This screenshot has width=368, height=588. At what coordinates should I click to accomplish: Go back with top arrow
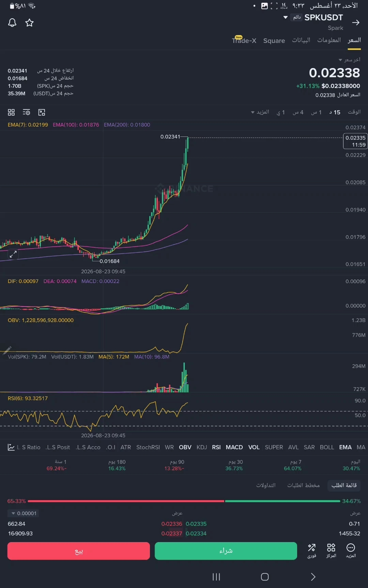[x=356, y=22]
